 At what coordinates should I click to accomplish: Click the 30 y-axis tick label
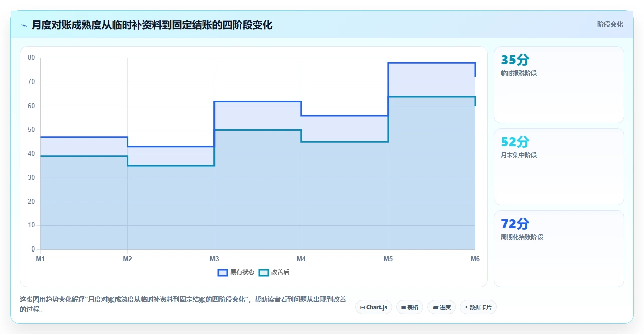click(31, 178)
